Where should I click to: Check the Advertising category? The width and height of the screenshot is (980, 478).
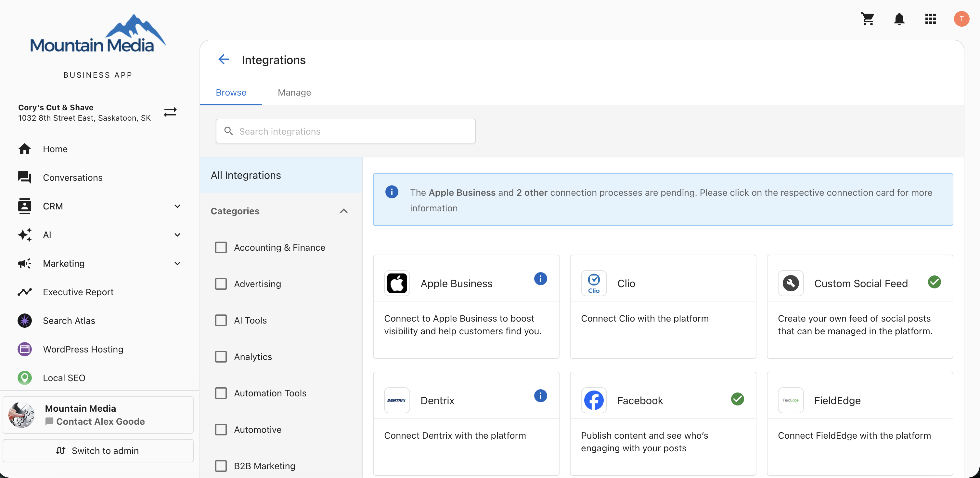pyautogui.click(x=221, y=284)
